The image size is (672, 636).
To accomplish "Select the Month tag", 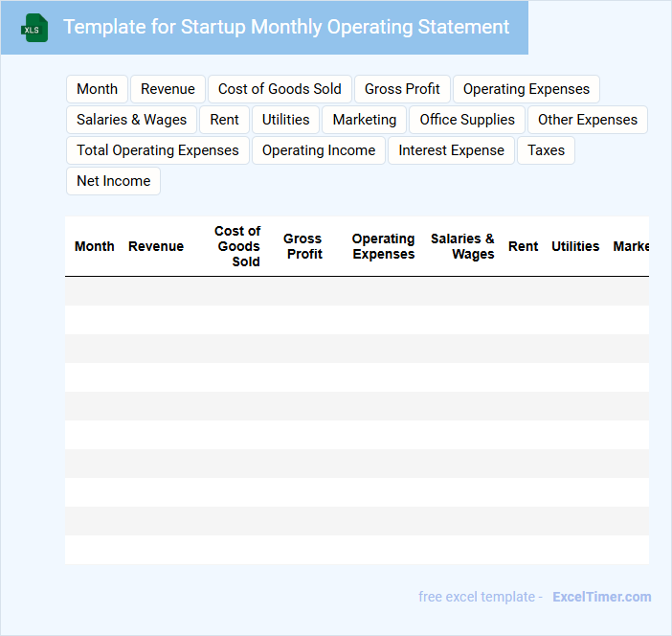I will 98,89.
